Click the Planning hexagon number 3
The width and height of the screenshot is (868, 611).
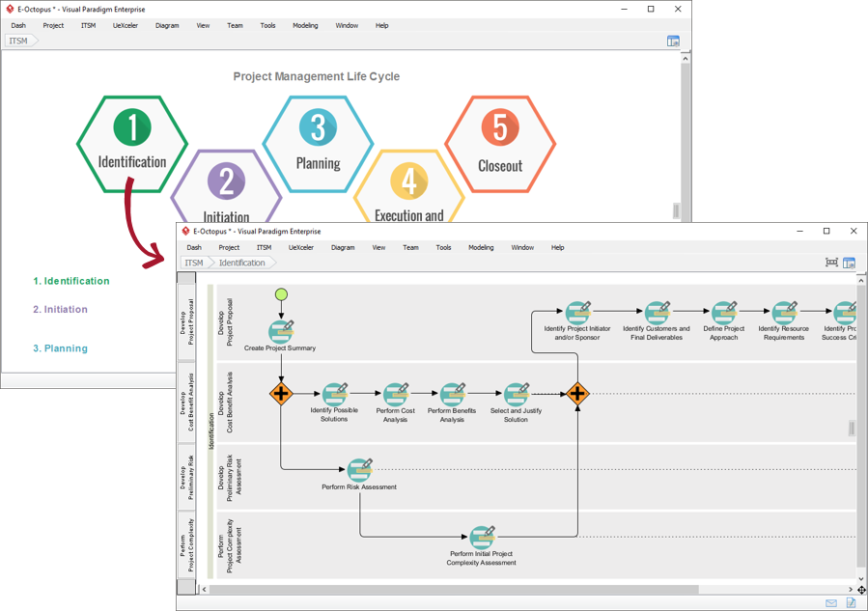click(x=318, y=144)
